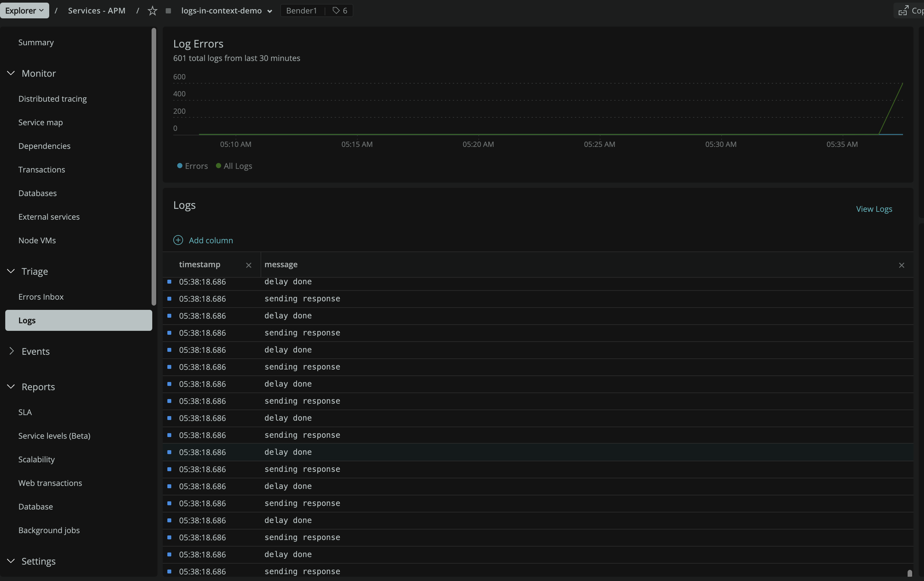Click the View Logs link

click(874, 209)
